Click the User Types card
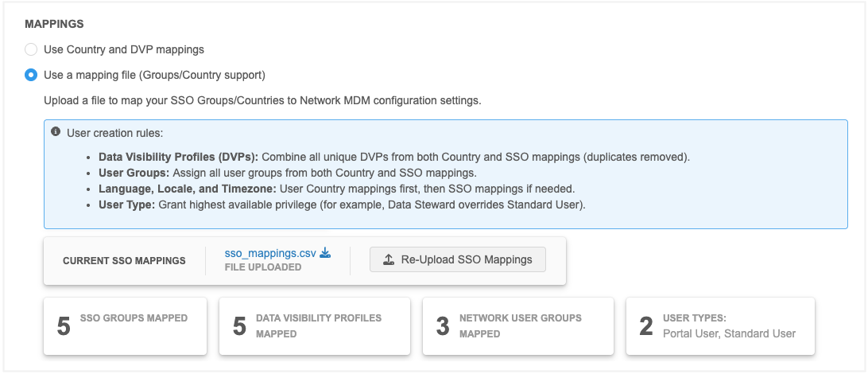Image resolution: width=868 pixels, height=374 pixels. pos(720,325)
